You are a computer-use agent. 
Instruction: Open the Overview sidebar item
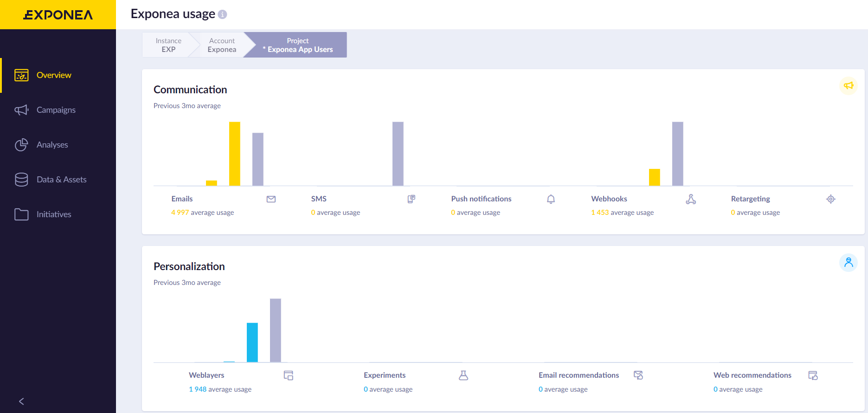[58, 75]
